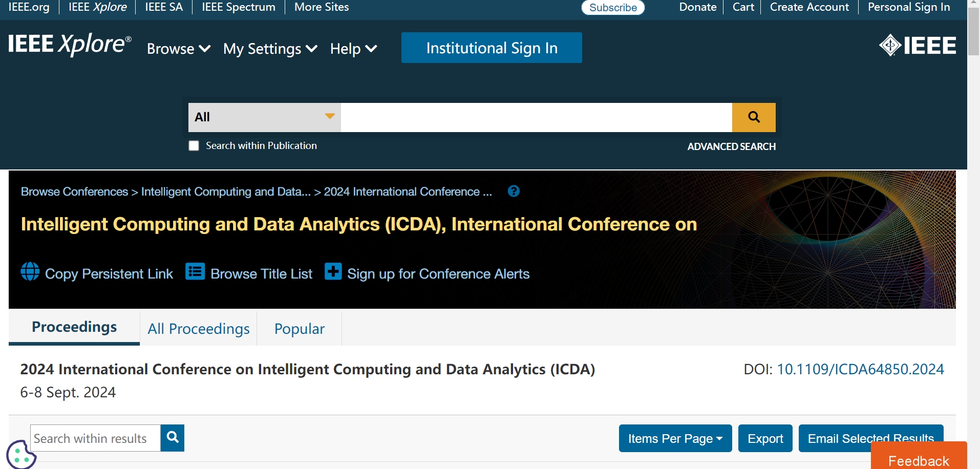Viewport: 980px width, 469px height.
Task: Open the IEEE Spectrum site link
Action: tap(239, 7)
